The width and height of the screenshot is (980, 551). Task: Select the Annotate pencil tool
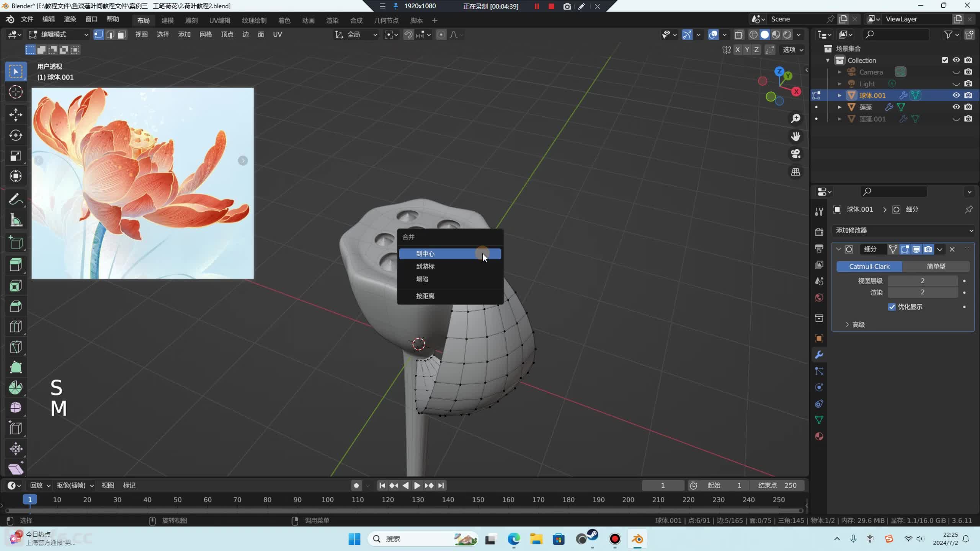point(16,199)
